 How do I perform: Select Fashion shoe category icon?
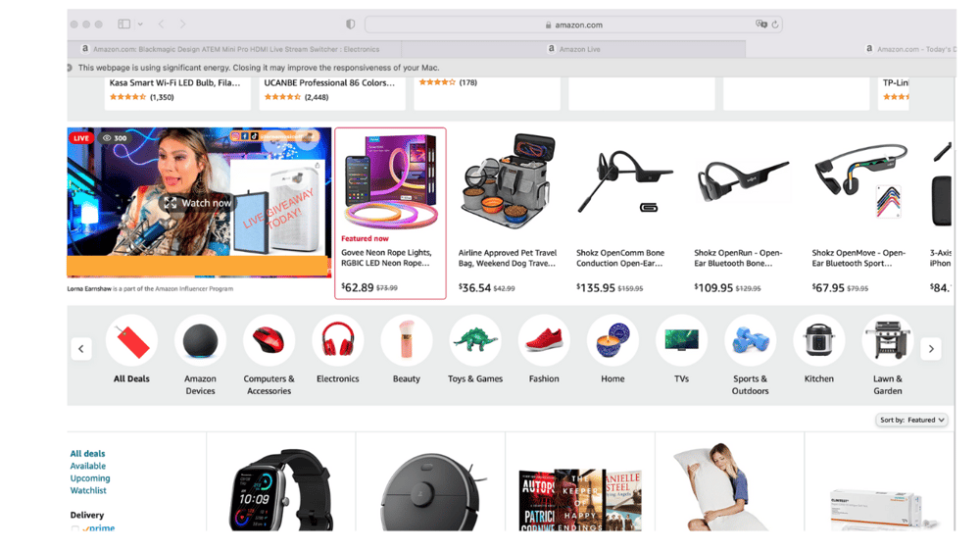tap(544, 341)
